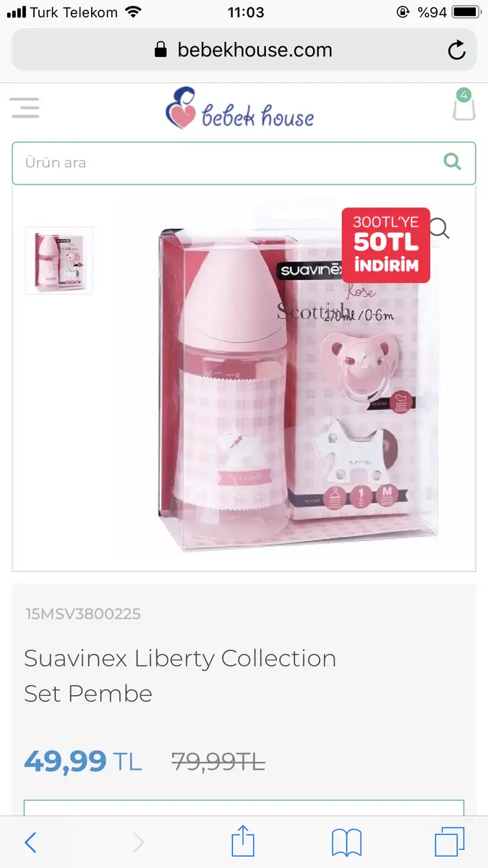Image resolution: width=488 pixels, height=868 pixels.
Task: Tap the 49,99 TL price
Action: point(83,761)
